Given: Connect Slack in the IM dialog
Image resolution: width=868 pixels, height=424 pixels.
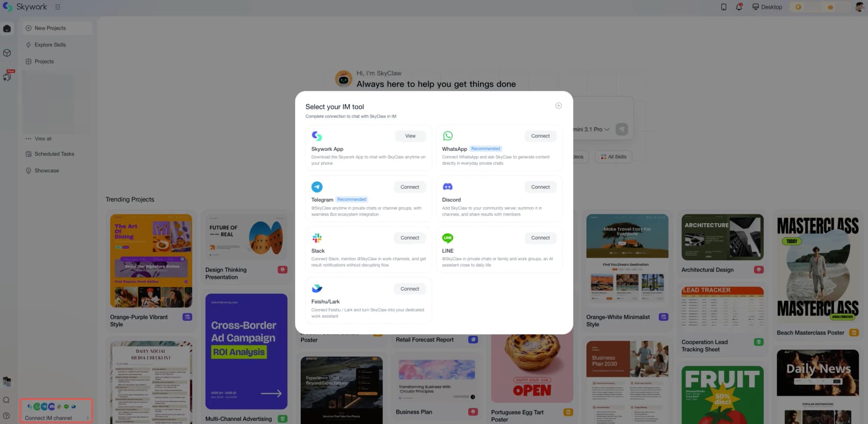Looking at the screenshot, I should [410, 238].
